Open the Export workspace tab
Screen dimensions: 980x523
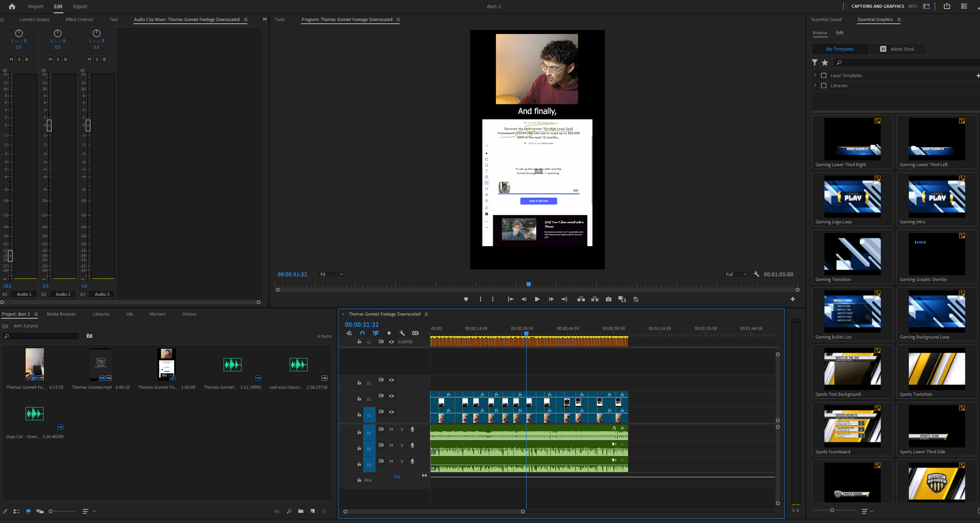80,7
